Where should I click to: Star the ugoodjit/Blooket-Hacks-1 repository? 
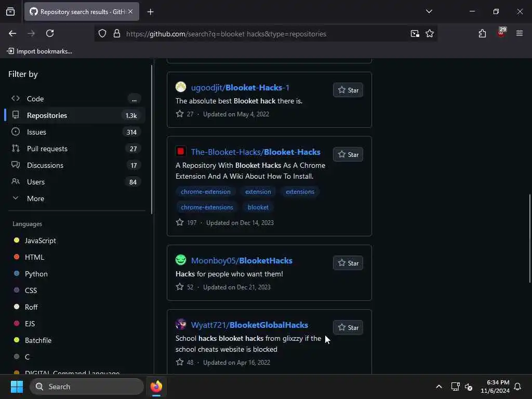pyautogui.click(x=348, y=90)
